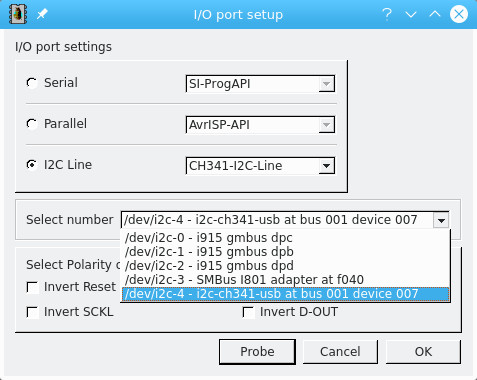477x380 pixels.
Task: Toggle the Invert D-OUT checkbox
Action: click(248, 312)
